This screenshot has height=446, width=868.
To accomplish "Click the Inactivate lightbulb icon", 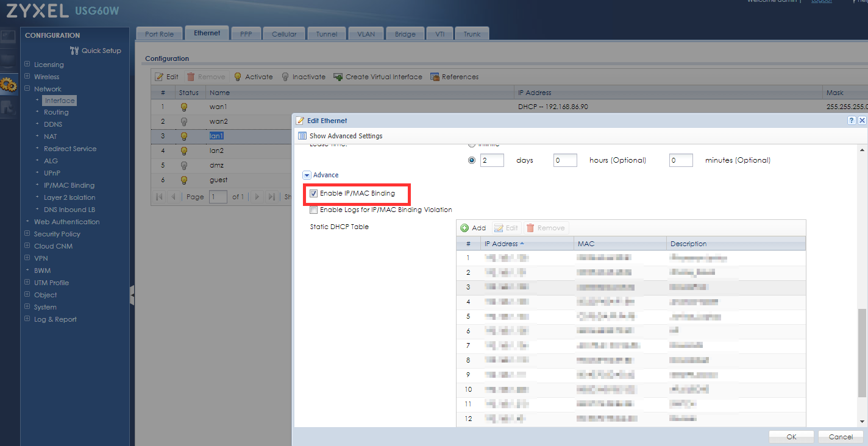I will click(285, 77).
